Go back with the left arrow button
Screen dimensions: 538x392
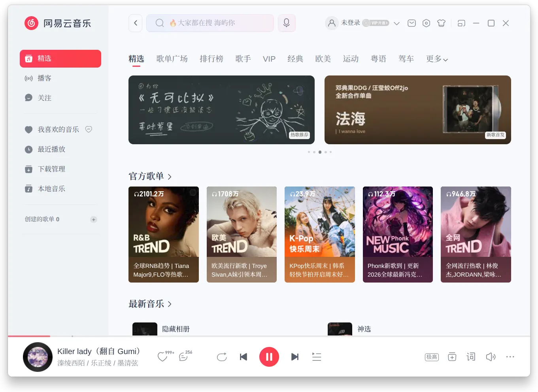tap(135, 23)
